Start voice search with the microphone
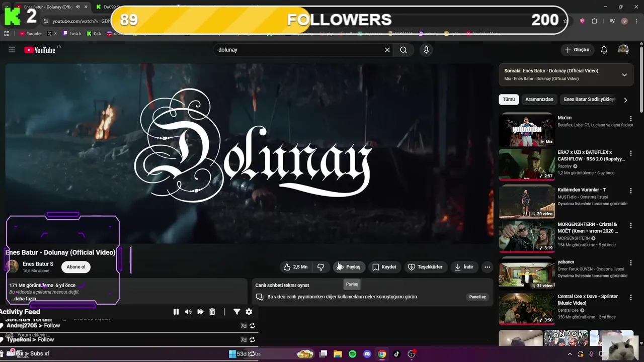The height and width of the screenshot is (362, 644). (x=426, y=50)
